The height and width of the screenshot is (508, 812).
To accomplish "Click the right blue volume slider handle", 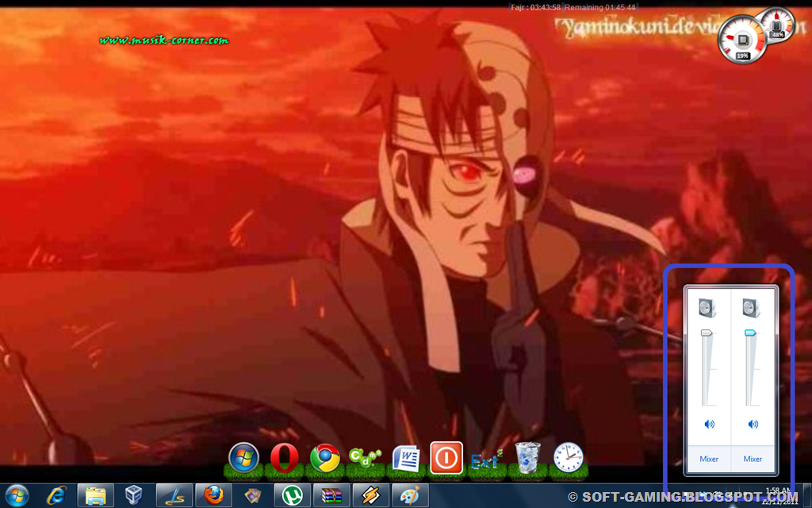I will coord(750,333).
